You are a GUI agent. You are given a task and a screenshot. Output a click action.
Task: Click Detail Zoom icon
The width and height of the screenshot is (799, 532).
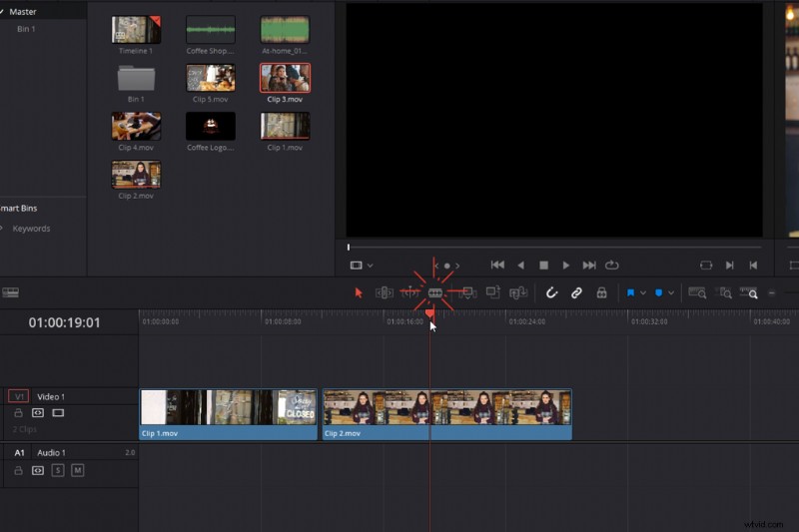tap(723, 292)
